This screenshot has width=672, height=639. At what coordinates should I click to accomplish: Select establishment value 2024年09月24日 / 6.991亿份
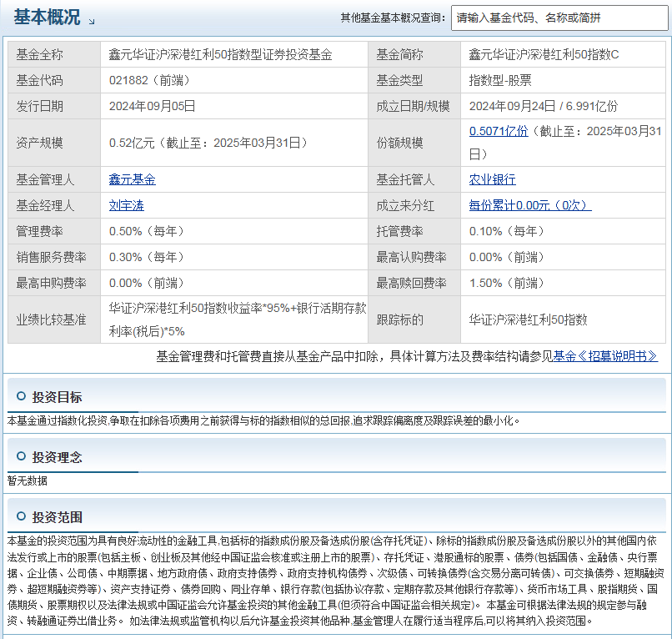(x=544, y=106)
